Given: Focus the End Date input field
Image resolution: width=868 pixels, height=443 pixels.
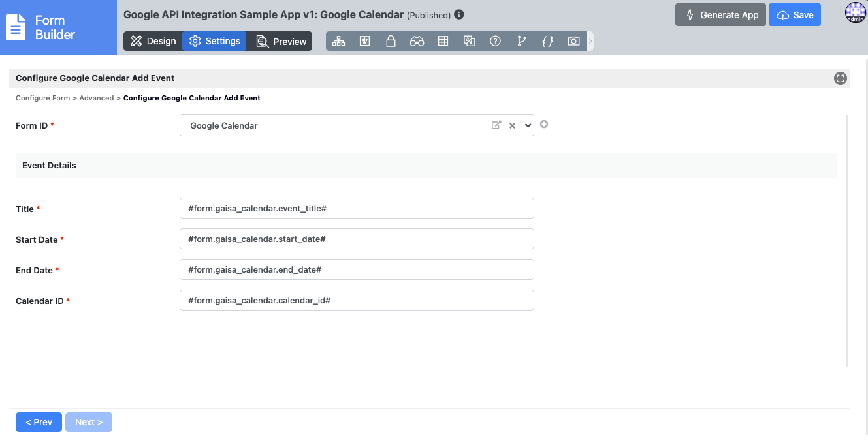Looking at the screenshot, I should tap(357, 269).
